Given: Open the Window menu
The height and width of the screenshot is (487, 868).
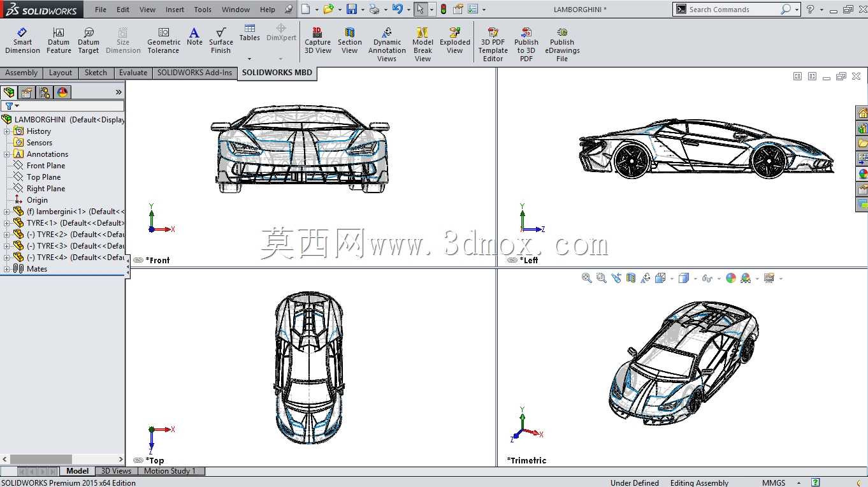Looking at the screenshot, I should click(x=236, y=10).
